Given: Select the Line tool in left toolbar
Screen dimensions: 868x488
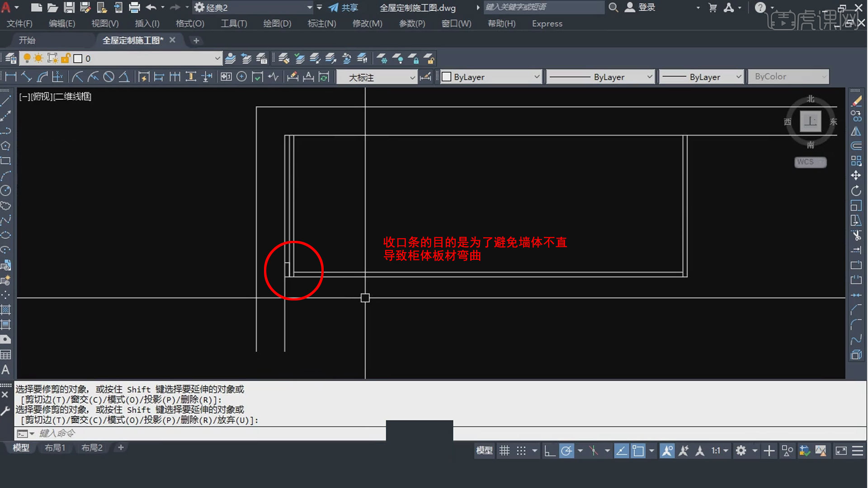Looking at the screenshot, I should point(5,101).
